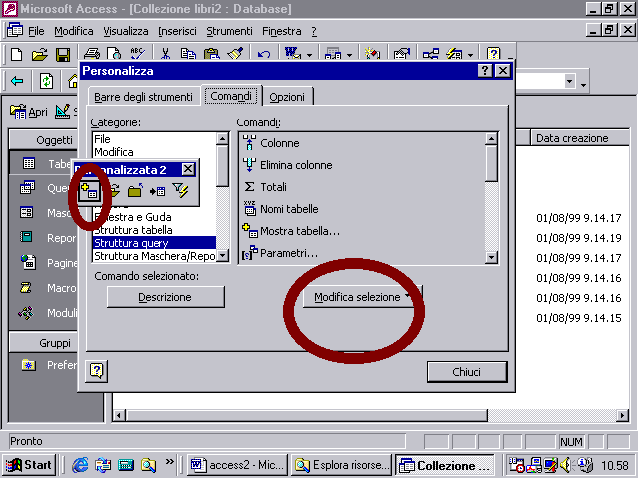Save using the floppy disk icon
This screenshot has width=638, height=478.
tap(63, 54)
